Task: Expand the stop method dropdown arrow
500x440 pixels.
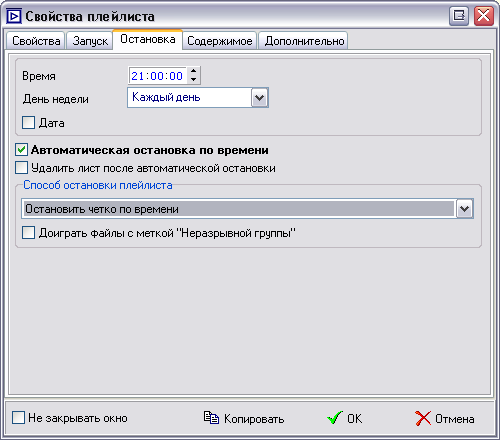Action: click(x=465, y=209)
